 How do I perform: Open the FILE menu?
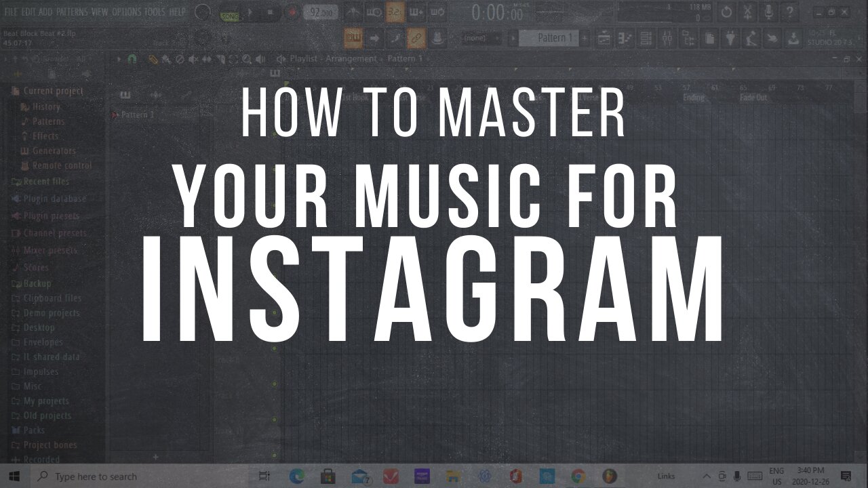click(11, 12)
